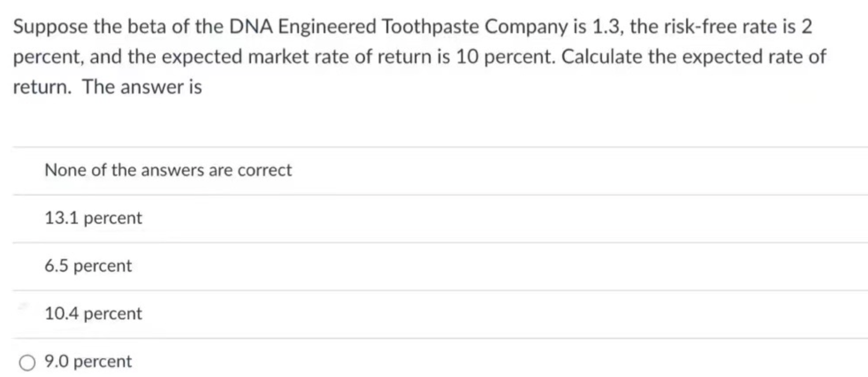The width and height of the screenshot is (868, 377).
Task: Click the word 'Suppose' at the question start
Action: tap(50, 27)
